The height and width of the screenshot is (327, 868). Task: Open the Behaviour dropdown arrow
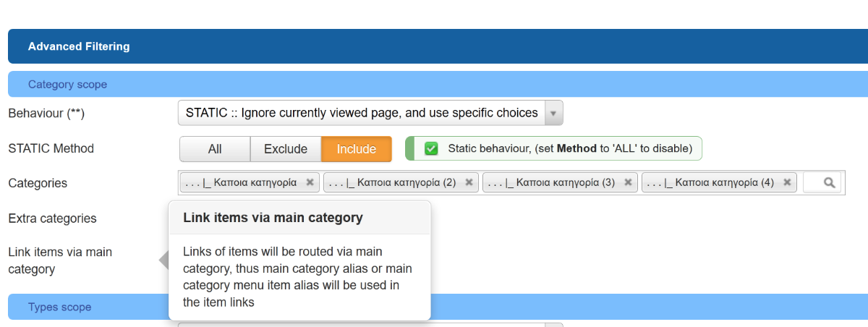[x=553, y=113]
